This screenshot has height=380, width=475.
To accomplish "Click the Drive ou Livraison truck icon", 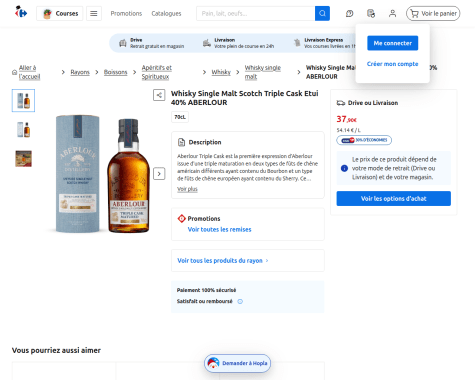I will point(341,103).
